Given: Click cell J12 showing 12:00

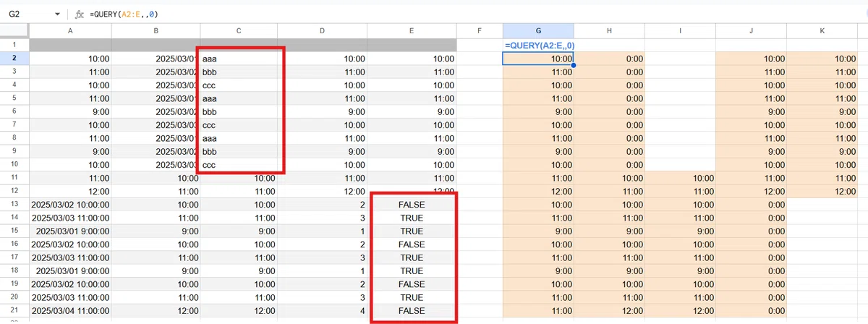Looking at the screenshot, I should [751, 192].
